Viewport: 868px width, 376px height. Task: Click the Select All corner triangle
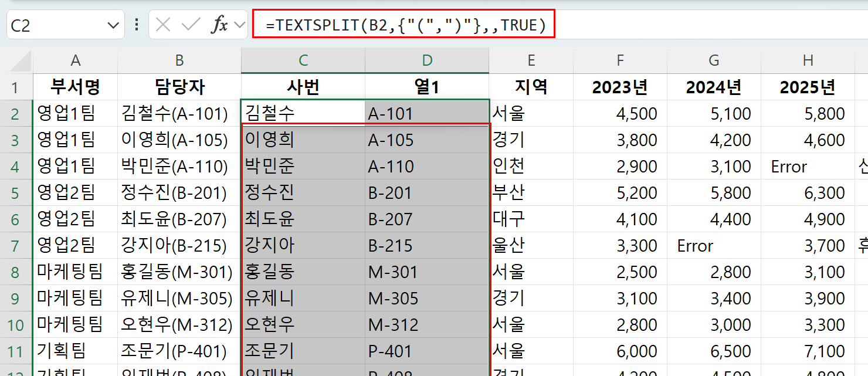(21, 62)
